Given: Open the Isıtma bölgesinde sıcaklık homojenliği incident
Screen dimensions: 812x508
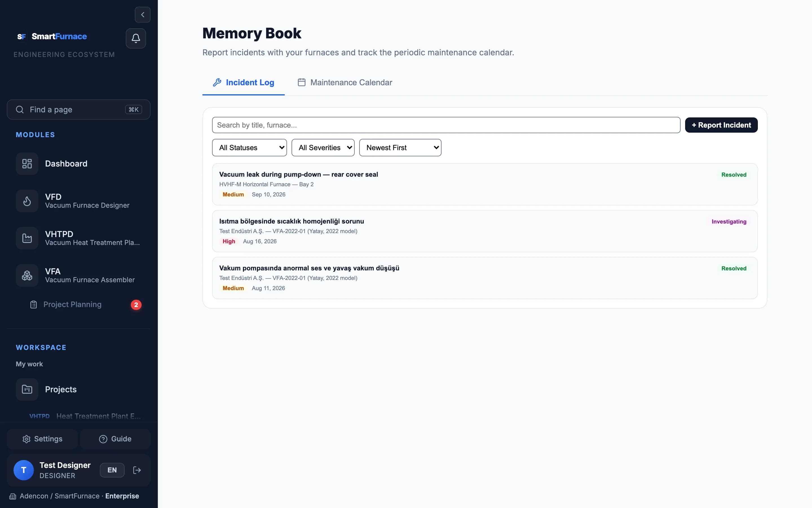Looking at the screenshot, I should 484,231.
